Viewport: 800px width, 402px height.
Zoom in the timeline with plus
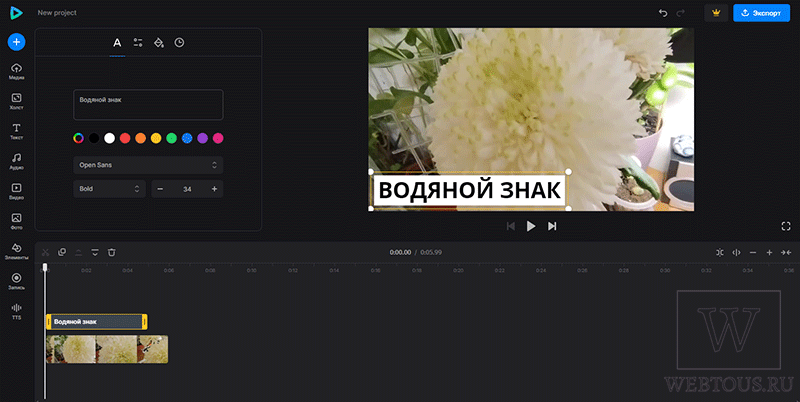[x=769, y=252]
